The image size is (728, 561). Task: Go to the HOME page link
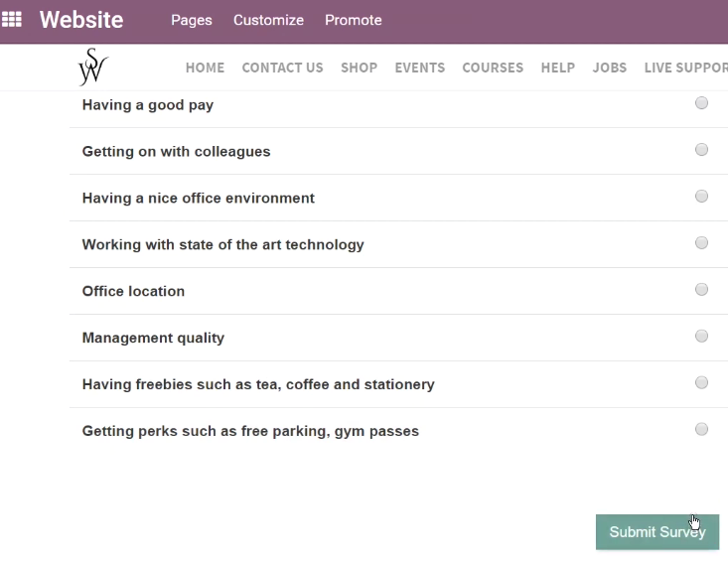tap(205, 68)
